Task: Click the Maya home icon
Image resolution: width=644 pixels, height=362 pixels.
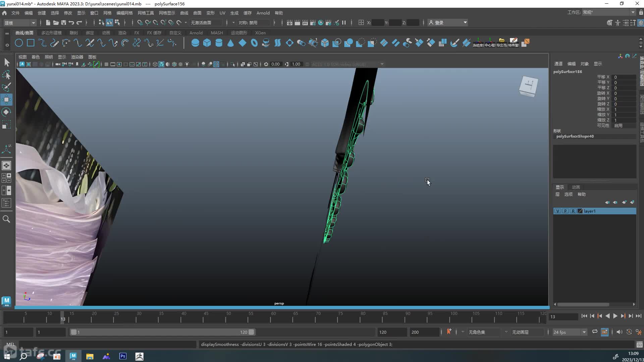Action: 4,13
